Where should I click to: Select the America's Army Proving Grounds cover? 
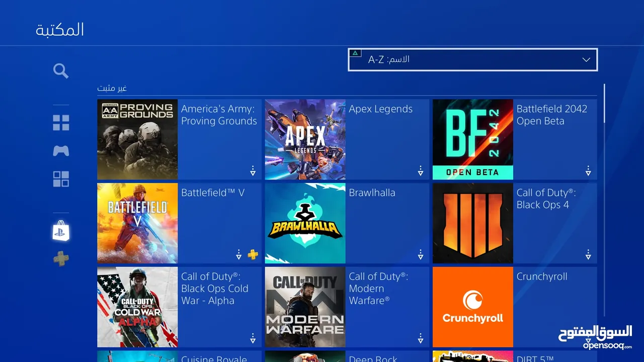pyautogui.click(x=137, y=139)
